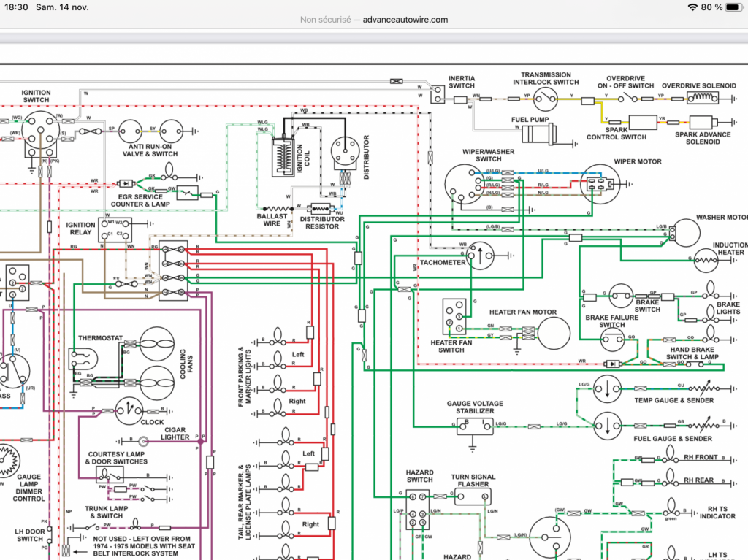Image resolution: width=748 pixels, height=560 pixels.
Task: Click the Clock symbol
Action: [x=129, y=411]
